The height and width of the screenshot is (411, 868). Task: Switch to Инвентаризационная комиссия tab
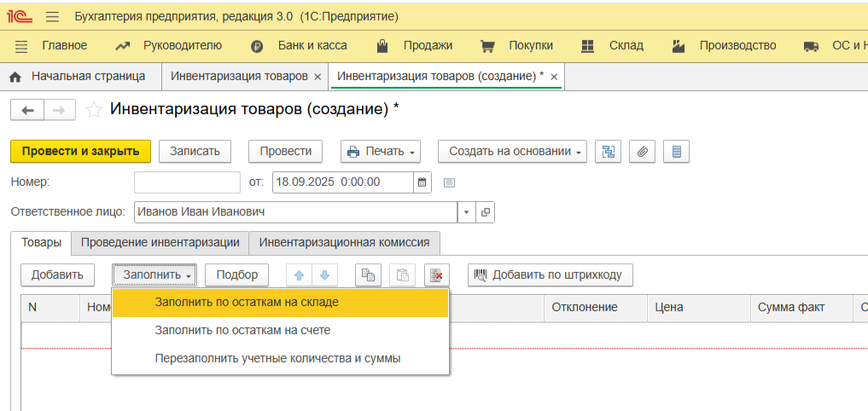click(344, 242)
